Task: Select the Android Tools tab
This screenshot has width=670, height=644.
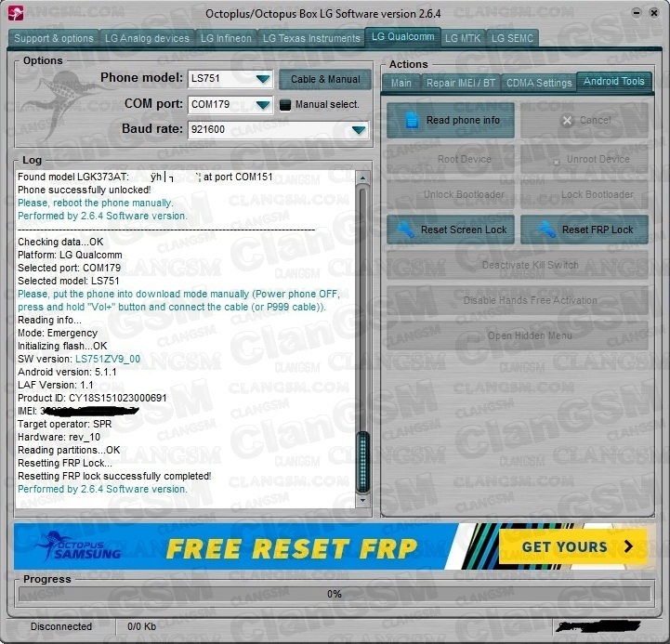Action: pyautogui.click(x=614, y=81)
